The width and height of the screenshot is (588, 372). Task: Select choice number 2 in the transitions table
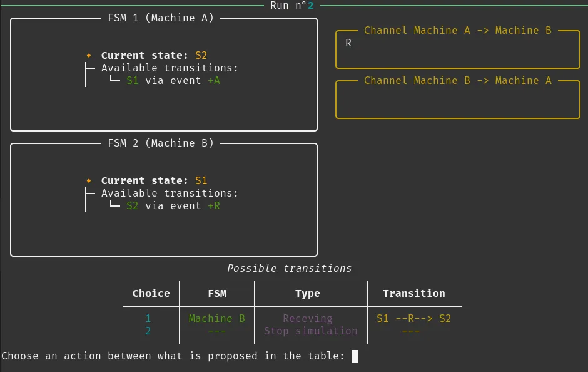[148, 331]
